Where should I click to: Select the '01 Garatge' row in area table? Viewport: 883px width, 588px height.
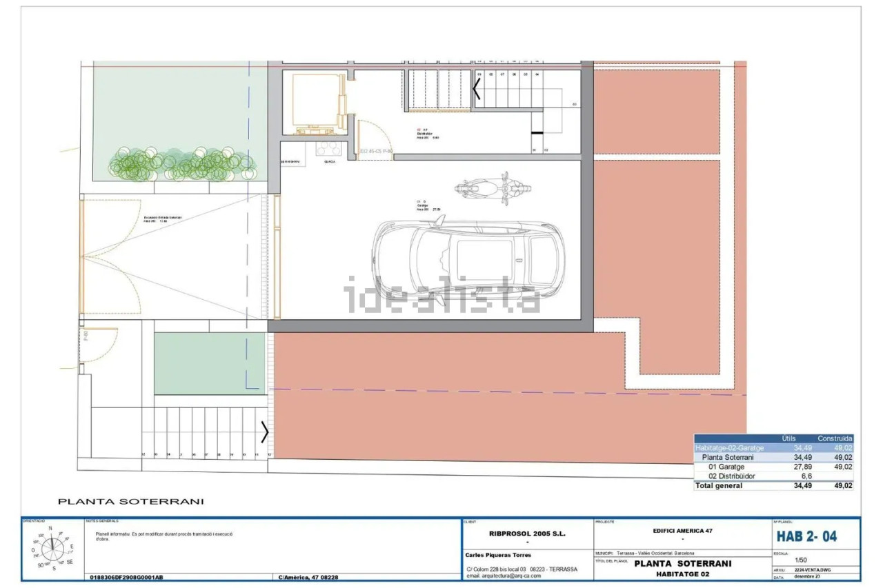773,467
